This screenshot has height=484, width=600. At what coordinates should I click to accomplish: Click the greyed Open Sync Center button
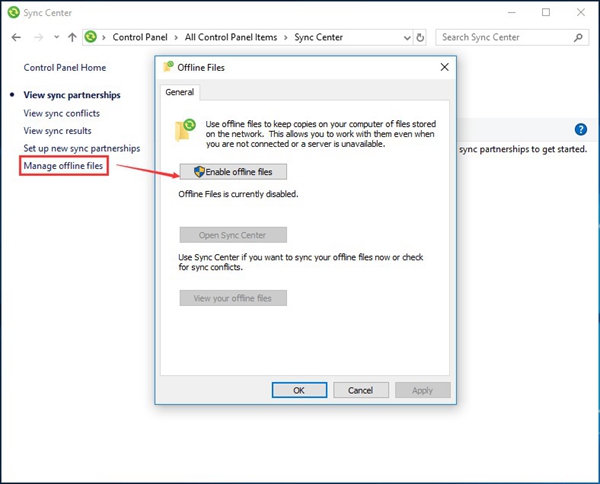(233, 235)
